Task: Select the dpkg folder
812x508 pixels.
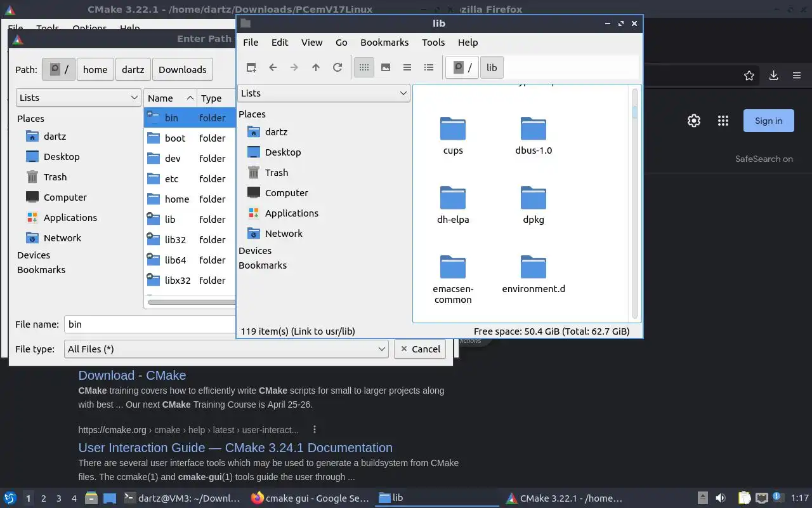Action: click(x=534, y=205)
